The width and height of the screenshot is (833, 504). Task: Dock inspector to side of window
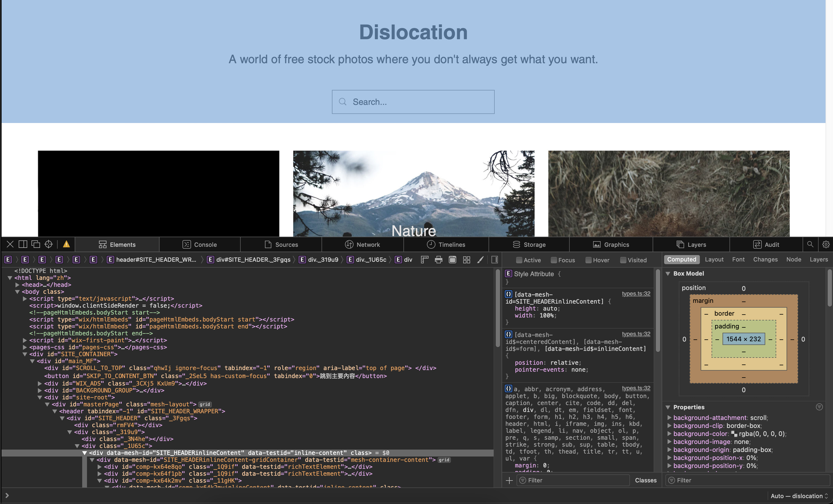coord(23,244)
